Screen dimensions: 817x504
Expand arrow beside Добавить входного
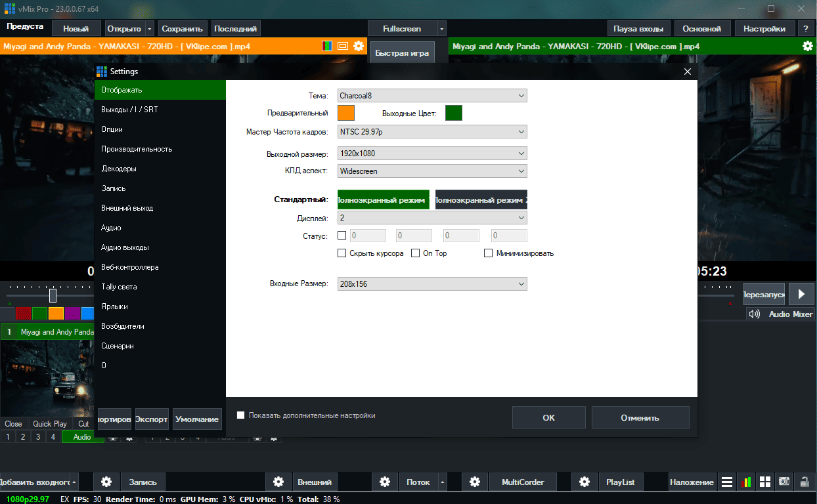[74, 482]
